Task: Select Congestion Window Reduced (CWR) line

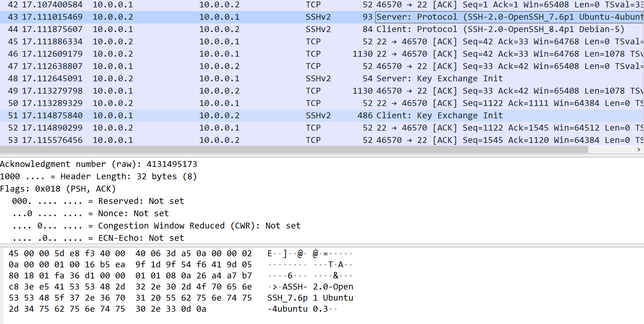Action: pyautogui.click(x=156, y=226)
